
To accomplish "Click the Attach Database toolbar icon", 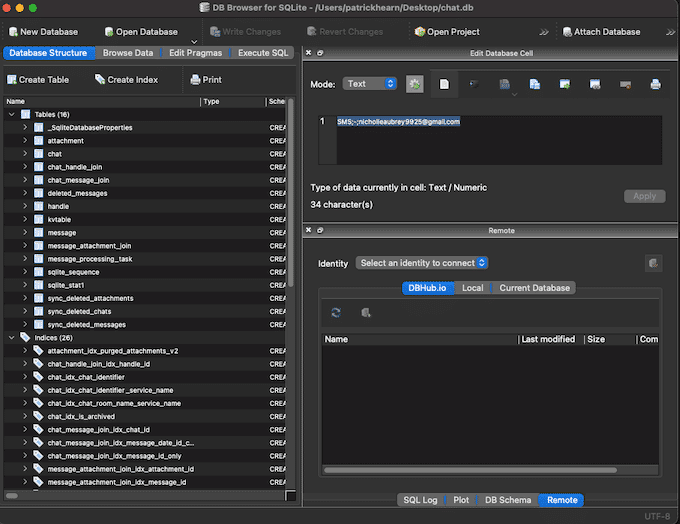I will [567, 32].
